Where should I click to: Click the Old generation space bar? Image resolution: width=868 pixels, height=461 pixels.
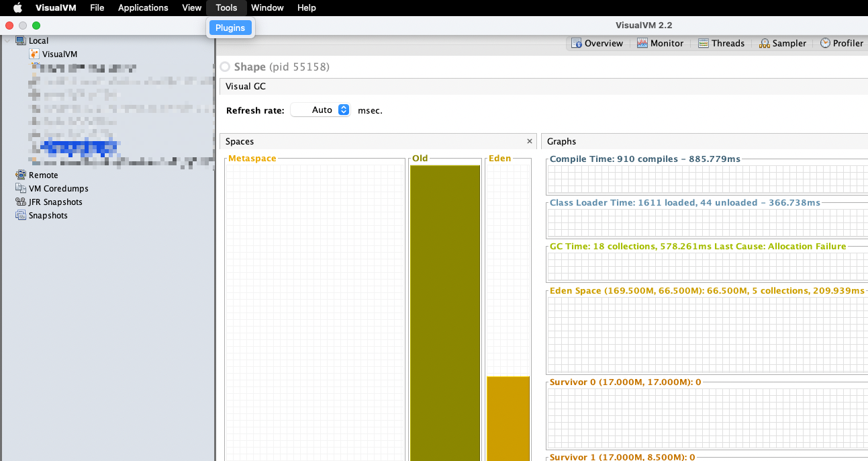point(445,312)
